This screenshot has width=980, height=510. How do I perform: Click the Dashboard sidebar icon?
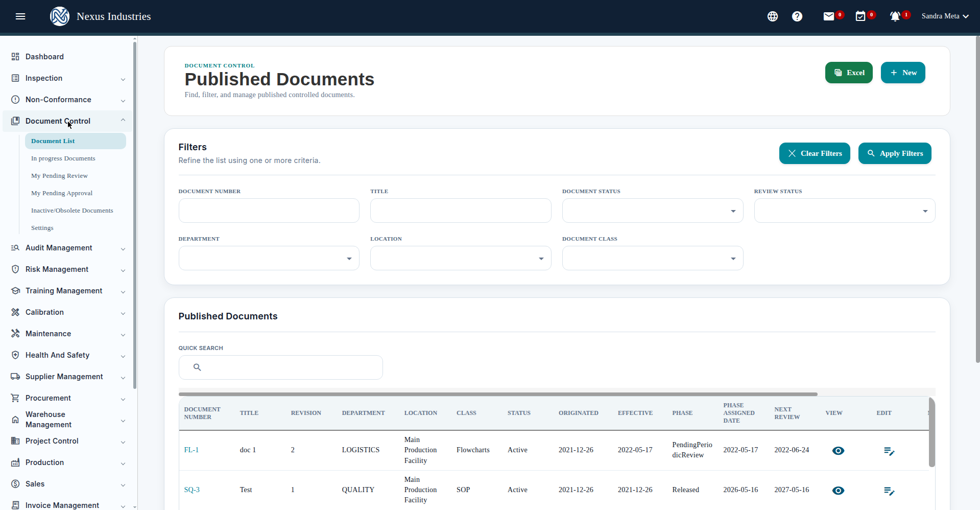pyautogui.click(x=15, y=57)
